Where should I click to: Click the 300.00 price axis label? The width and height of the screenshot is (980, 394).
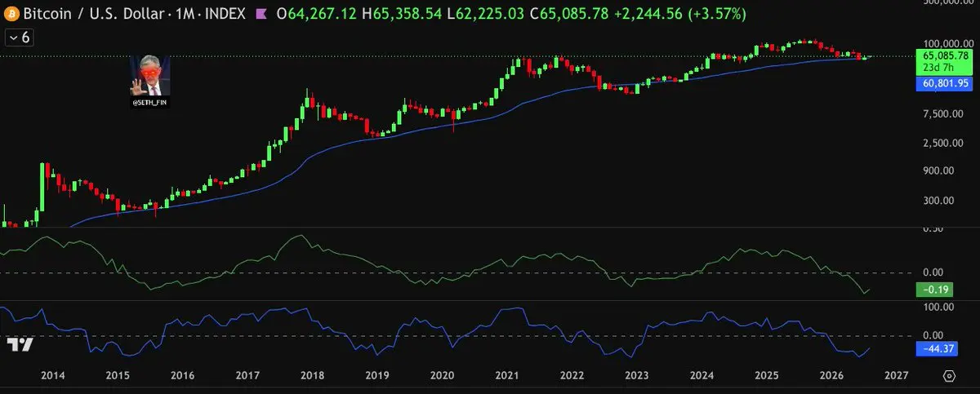point(940,200)
